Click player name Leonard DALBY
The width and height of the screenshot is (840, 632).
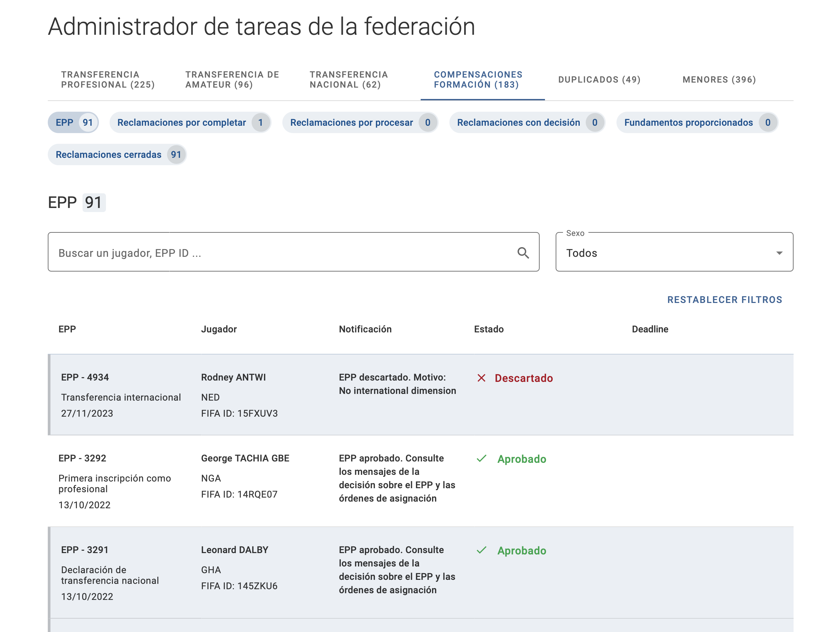pos(234,550)
